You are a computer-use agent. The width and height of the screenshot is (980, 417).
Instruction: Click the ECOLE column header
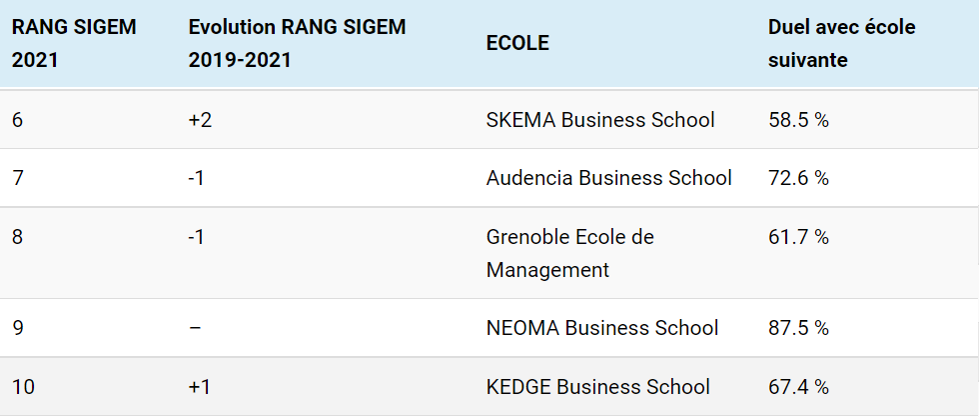coord(517,43)
